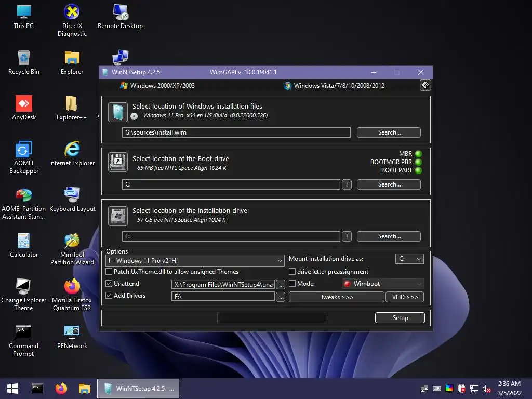Click the setup progress bar
532x399 pixels.
[x=271, y=318]
